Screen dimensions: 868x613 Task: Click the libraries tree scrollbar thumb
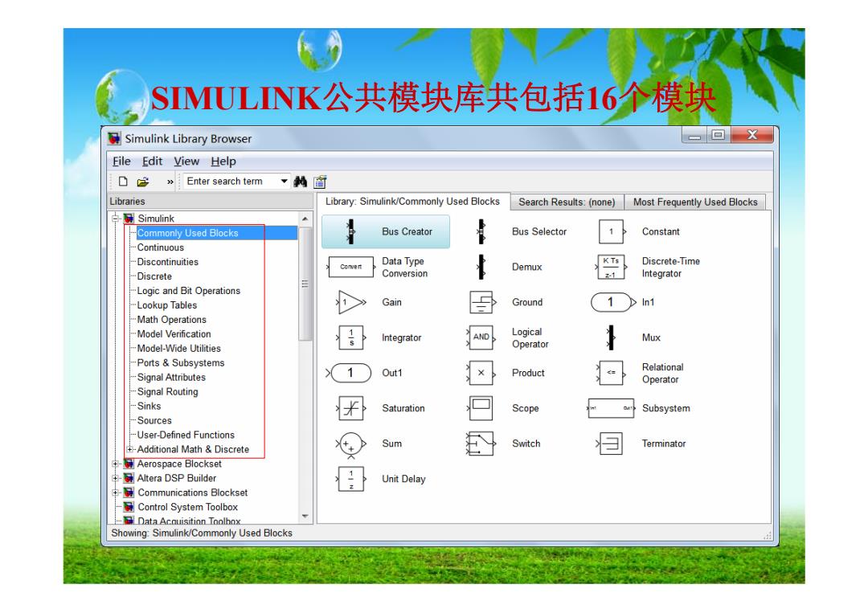coord(305,284)
